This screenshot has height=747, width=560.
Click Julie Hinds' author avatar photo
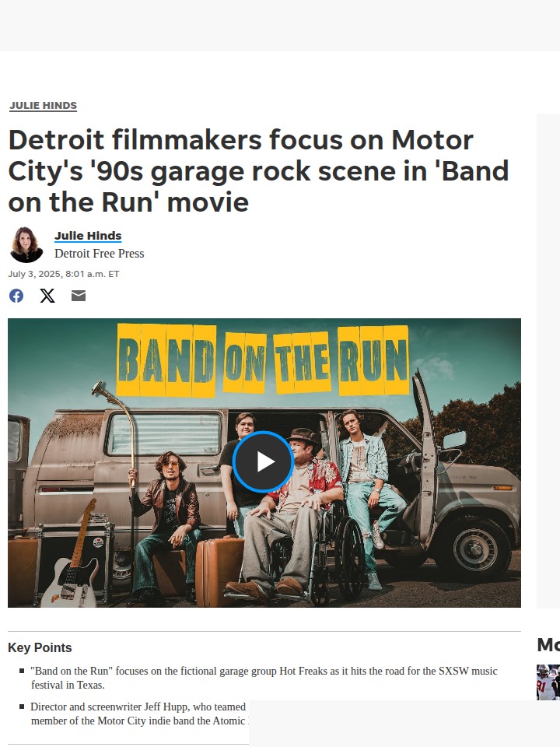(x=26, y=244)
